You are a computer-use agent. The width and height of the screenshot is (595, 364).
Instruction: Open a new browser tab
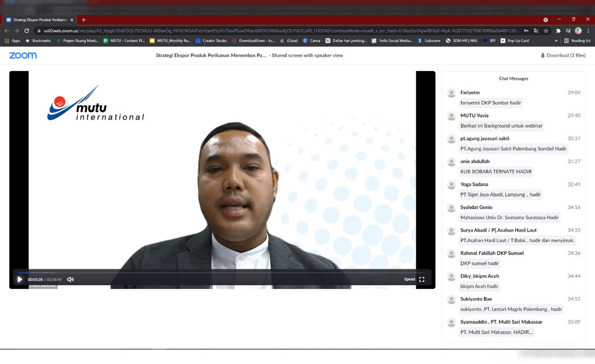(83, 20)
